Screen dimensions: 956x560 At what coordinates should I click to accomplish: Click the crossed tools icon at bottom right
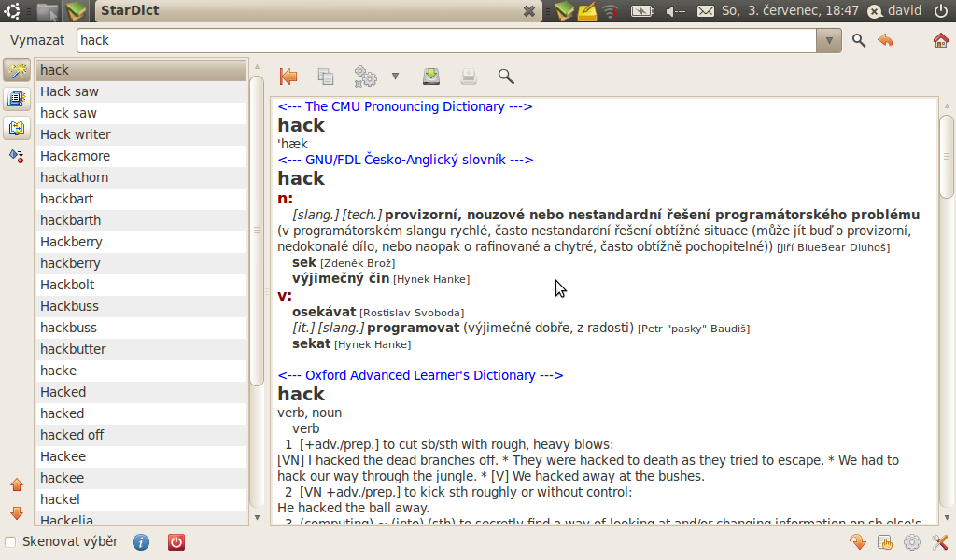939,541
